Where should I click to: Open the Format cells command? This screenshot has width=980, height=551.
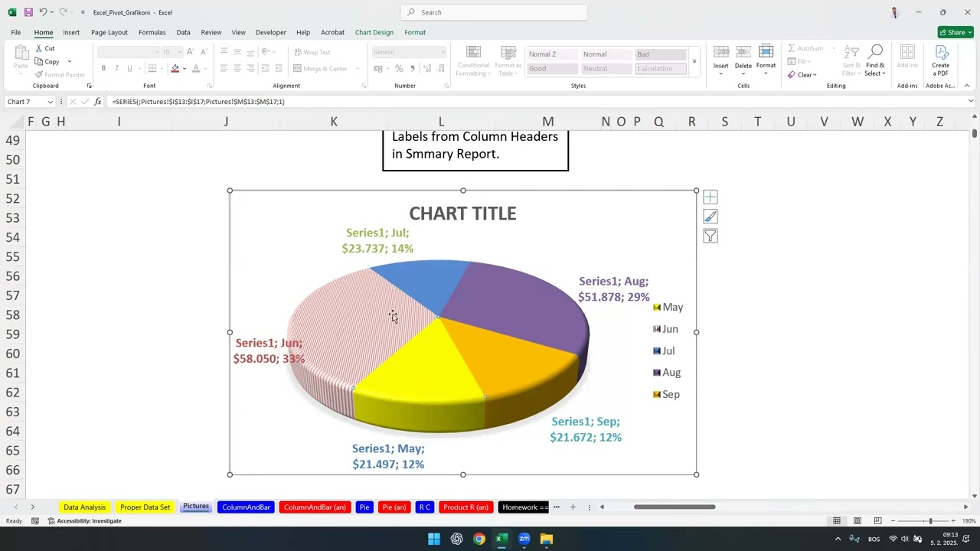pyautogui.click(x=766, y=57)
